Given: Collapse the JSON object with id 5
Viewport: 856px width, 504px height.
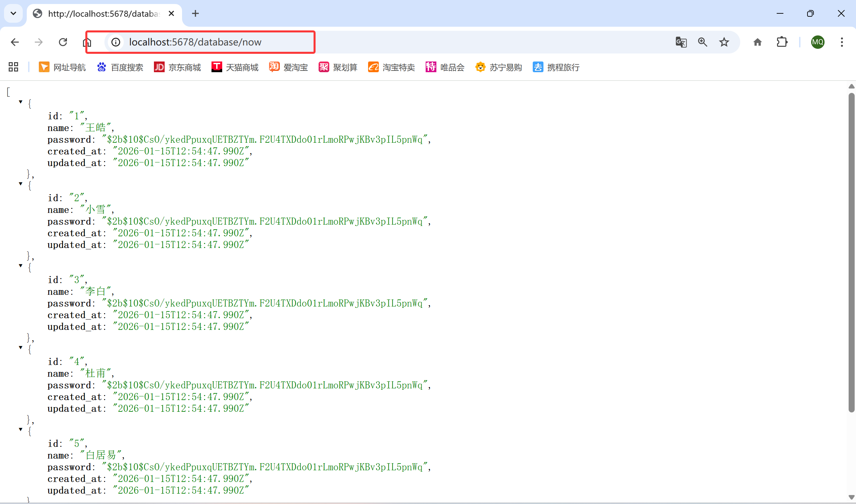Looking at the screenshot, I should tap(21, 429).
